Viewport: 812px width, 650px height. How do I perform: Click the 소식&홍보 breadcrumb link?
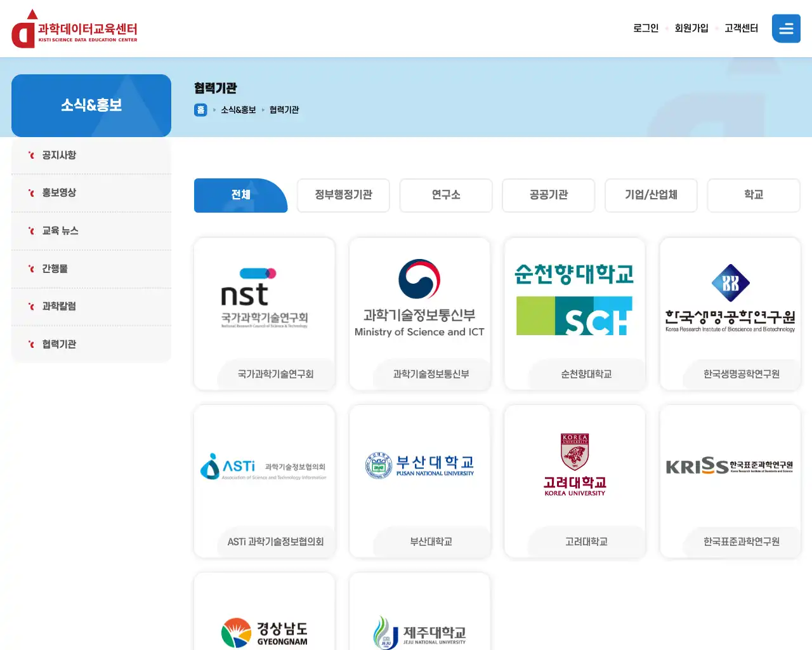coord(239,110)
